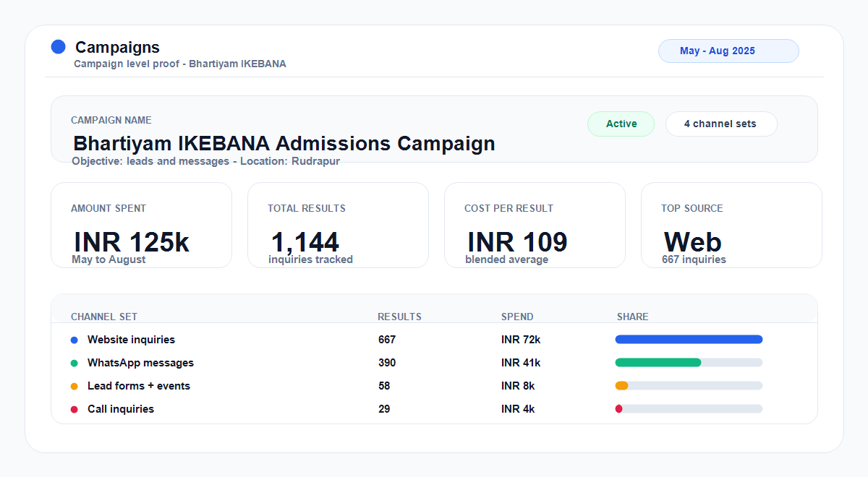868x477 pixels.
Task: Click the RESULTS column header
Action: point(399,317)
